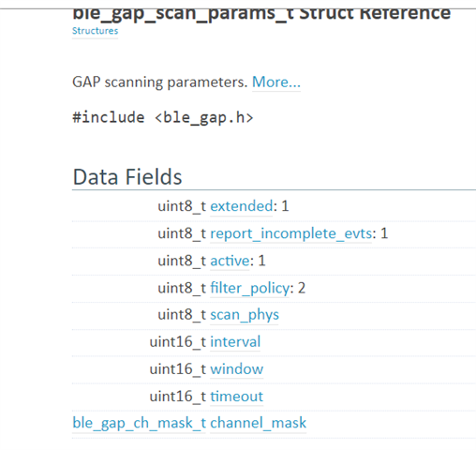
Task: Open the extended field link
Action: [x=242, y=206]
